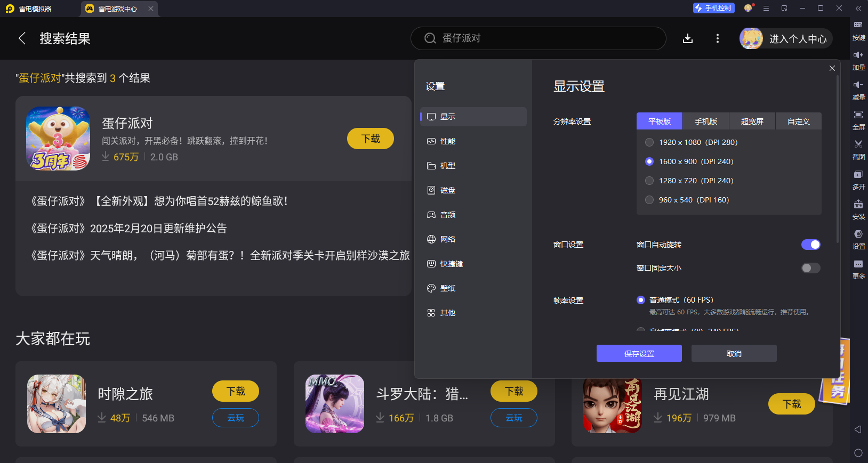The image size is (868, 463).
Task: Close the 雷电游戏中心 tab
Action: click(151, 9)
